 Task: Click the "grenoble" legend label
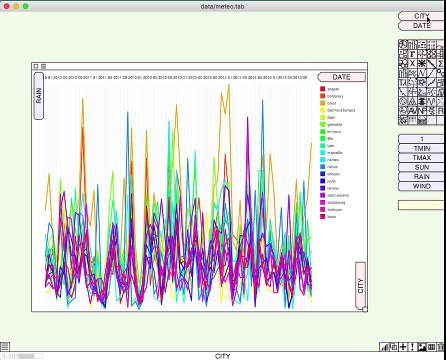[334, 124]
